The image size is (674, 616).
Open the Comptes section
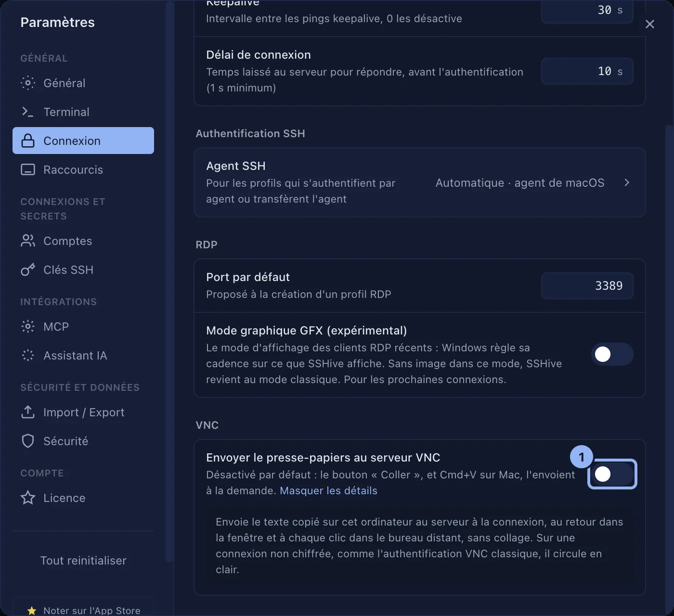coord(83,241)
